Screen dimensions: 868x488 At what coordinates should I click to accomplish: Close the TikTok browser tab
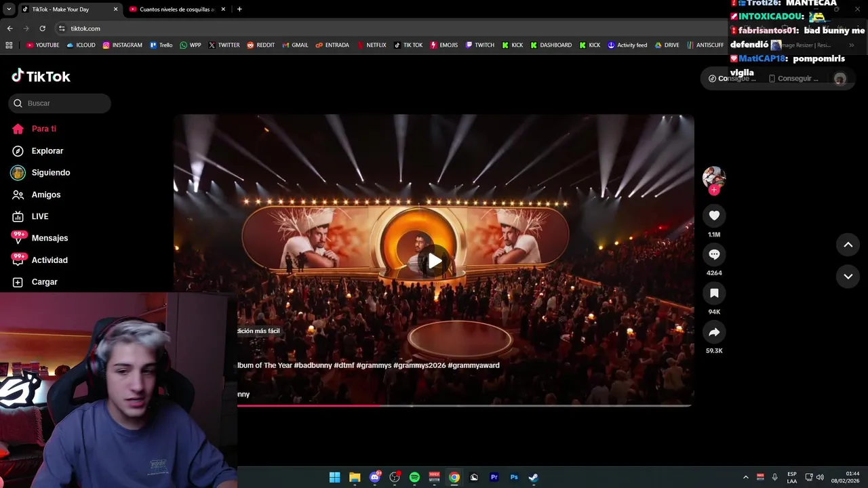coord(115,9)
